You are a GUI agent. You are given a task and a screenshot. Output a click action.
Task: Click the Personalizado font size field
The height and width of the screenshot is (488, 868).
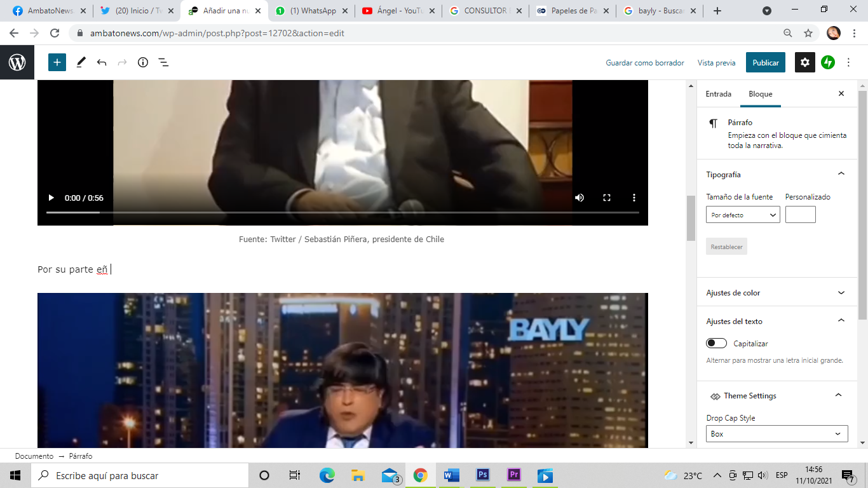pyautogui.click(x=801, y=215)
